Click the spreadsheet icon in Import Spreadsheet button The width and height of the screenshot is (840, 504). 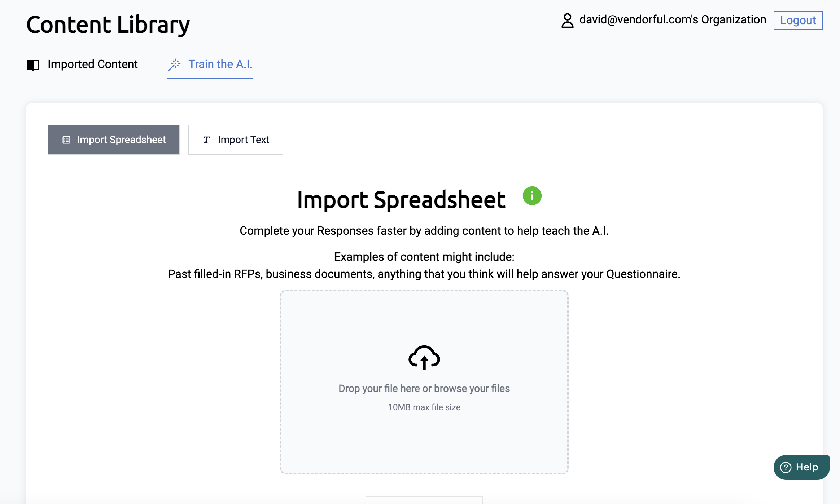click(x=66, y=140)
